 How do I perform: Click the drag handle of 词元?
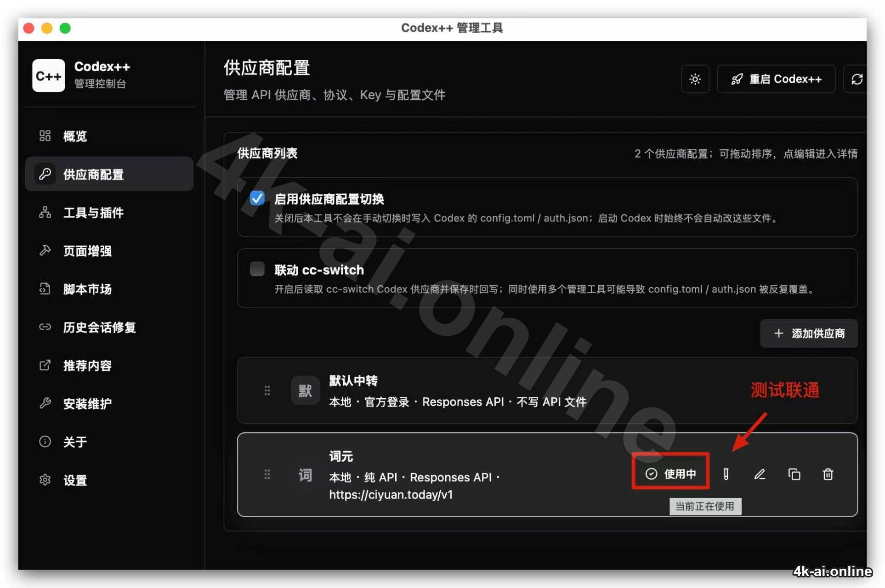(x=267, y=474)
